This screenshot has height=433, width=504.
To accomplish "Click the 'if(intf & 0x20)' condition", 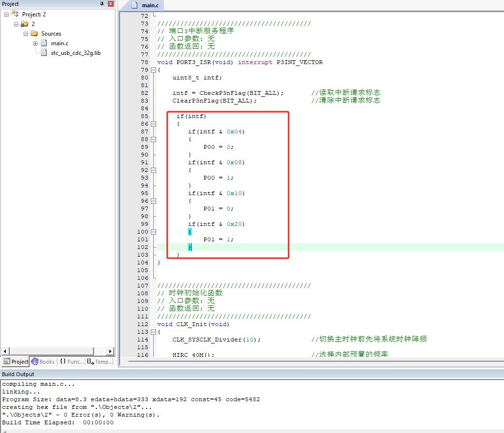I will 216,224.
